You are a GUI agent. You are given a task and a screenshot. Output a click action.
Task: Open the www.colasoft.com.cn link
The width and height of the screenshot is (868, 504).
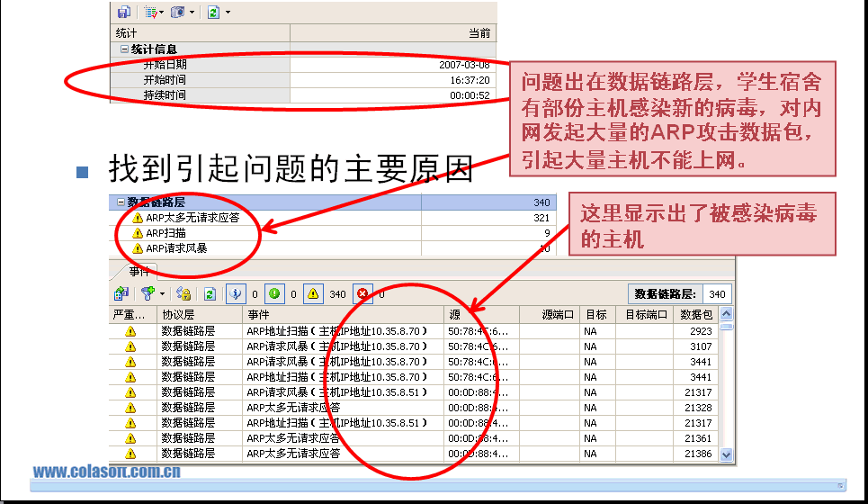pyautogui.click(x=107, y=472)
